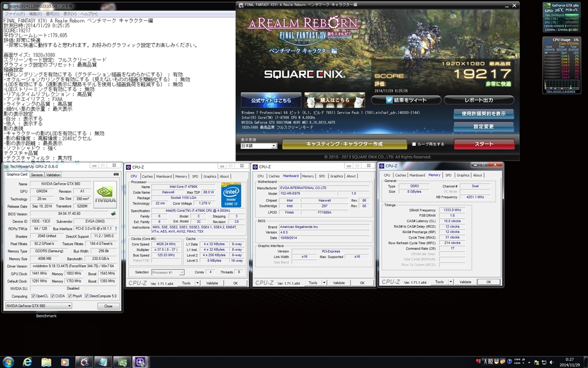Click the purple CPU-Z taskbar icon
This screenshot has height=368, width=588.
click(141, 362)
